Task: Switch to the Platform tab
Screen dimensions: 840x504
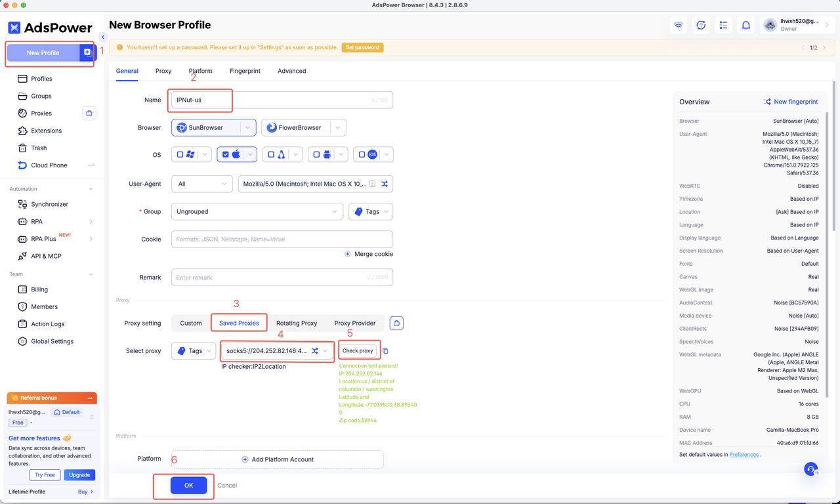Action: 200,71
